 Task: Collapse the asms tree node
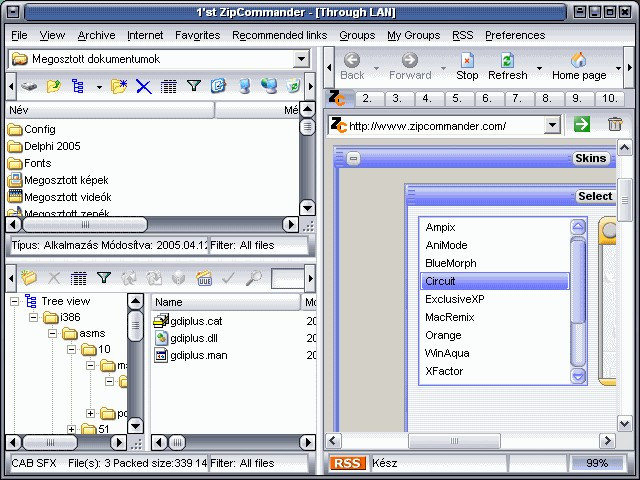coord(52,333)
